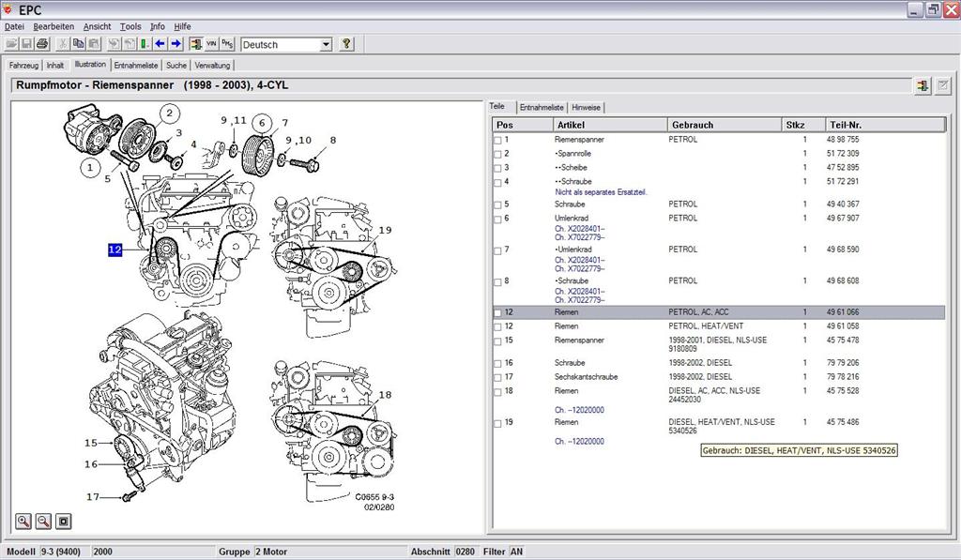This screenshot has height=560, width=961.
Task: Check the box for Pos 2 Spannrolle
Action: coord(497,155)
